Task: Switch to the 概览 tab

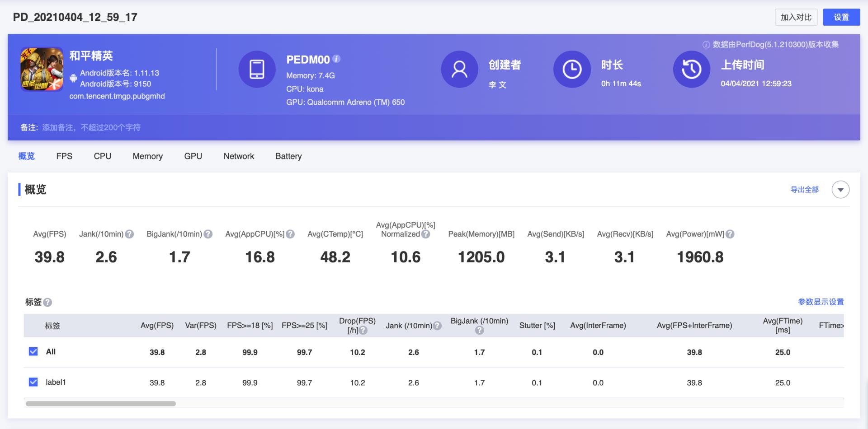Action: pyautogui.click(x=27, y=156)
